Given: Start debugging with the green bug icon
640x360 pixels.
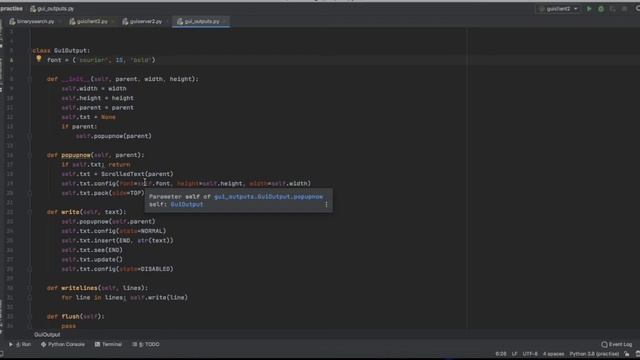Looking at the screenshot, I should (x=601, y=9).
